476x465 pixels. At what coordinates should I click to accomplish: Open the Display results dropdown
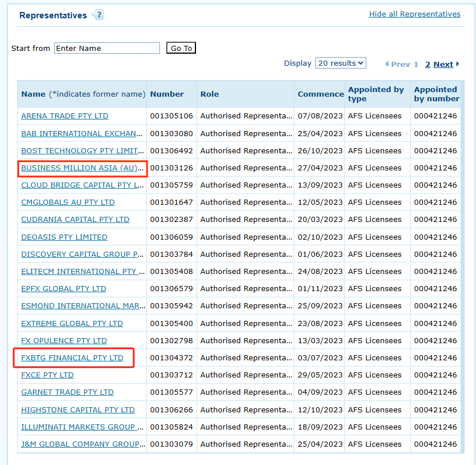341,63
